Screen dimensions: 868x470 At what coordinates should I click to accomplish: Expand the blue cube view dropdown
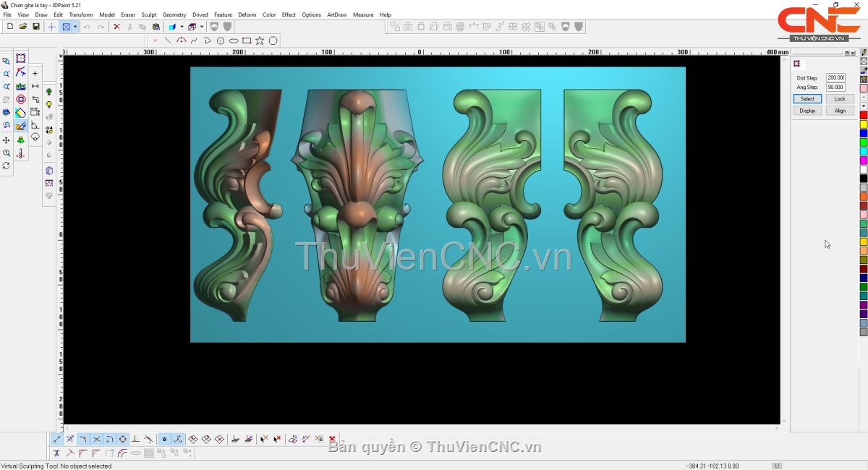182,27
